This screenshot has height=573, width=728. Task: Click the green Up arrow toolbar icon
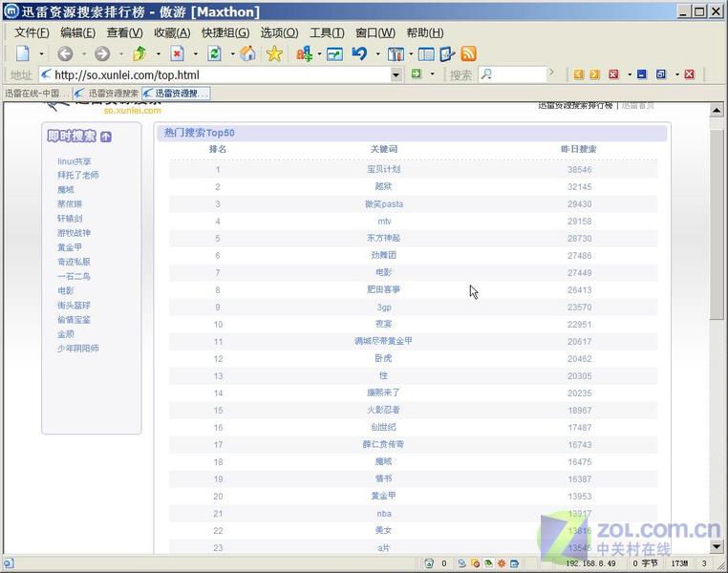139,53
